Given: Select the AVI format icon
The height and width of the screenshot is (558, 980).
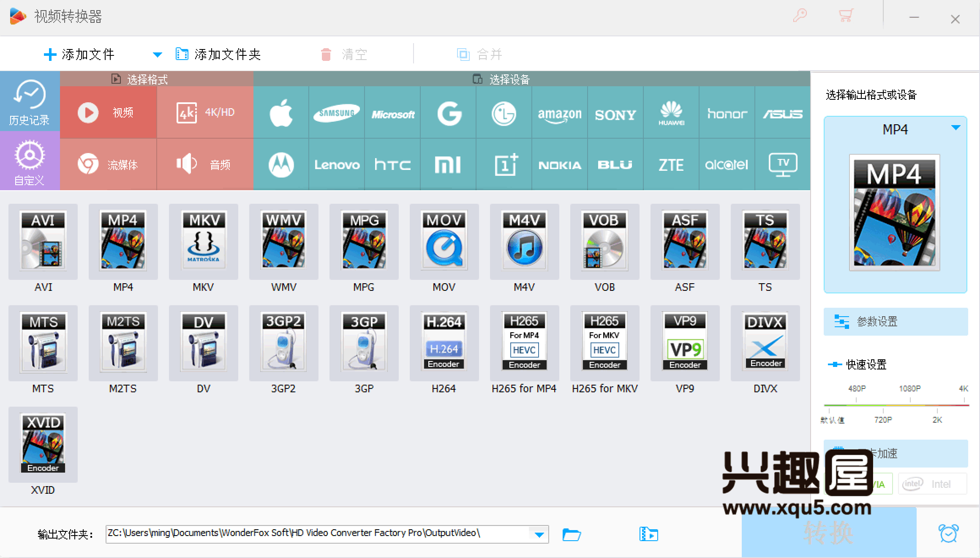Looking at the screenshot, I should (x=43, y=241).
